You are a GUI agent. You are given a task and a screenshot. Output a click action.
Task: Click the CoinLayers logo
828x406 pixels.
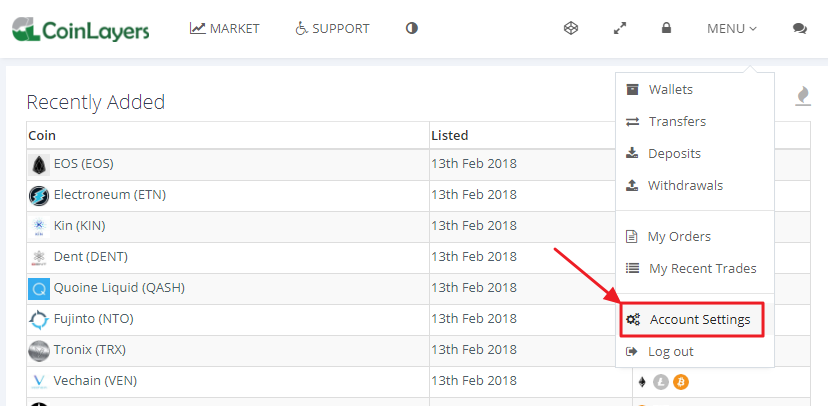(81, 30)
